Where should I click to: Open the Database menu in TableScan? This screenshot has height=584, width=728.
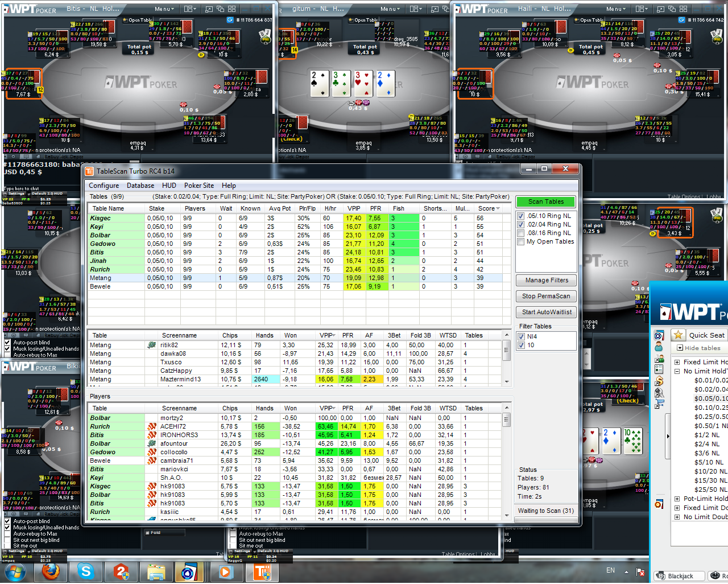tap(140, 186)
